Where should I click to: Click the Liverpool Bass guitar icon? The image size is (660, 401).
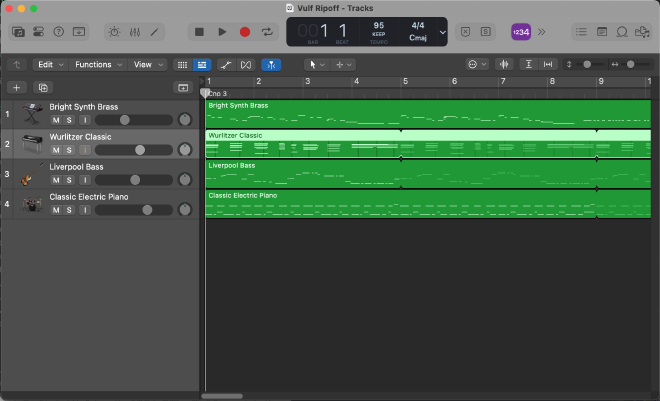pos(32,174)
